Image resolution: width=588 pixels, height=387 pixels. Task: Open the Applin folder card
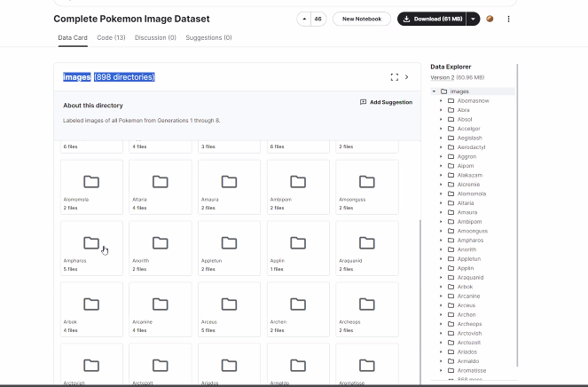[x=298, y=249]
